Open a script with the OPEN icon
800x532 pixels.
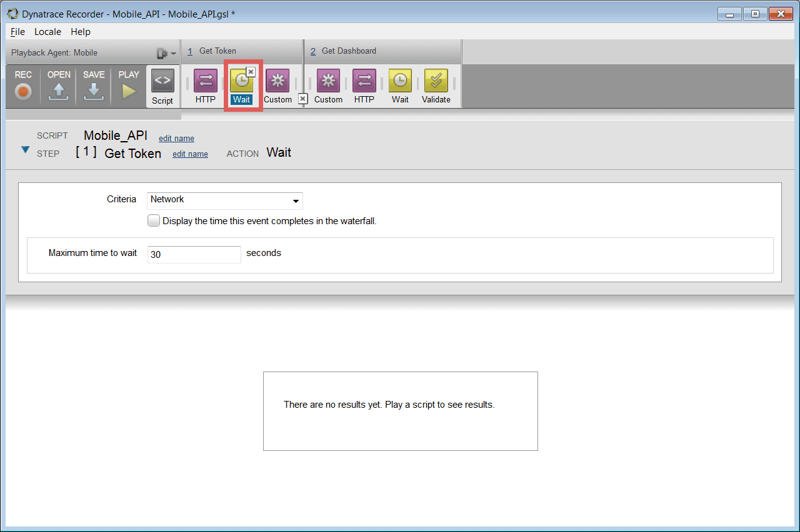pyautogui.click(x=59, y=86)
